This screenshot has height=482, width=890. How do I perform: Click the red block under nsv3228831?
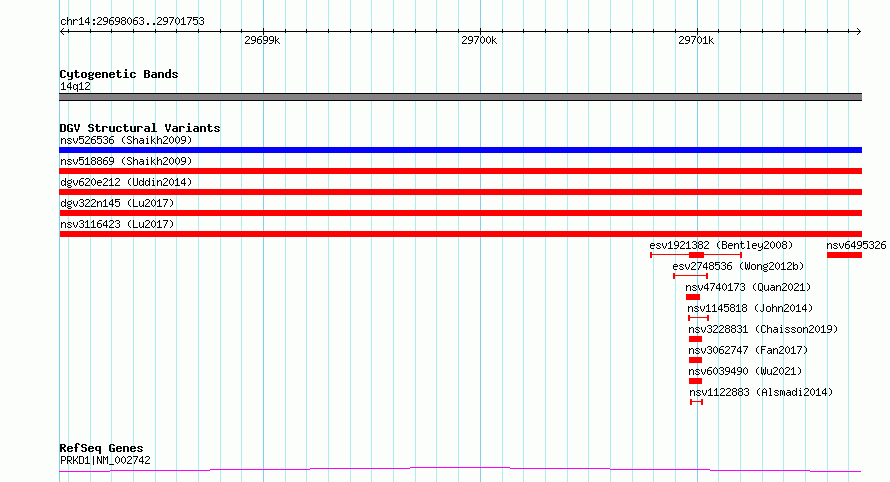pyautogui.click(x=695, y=339)
